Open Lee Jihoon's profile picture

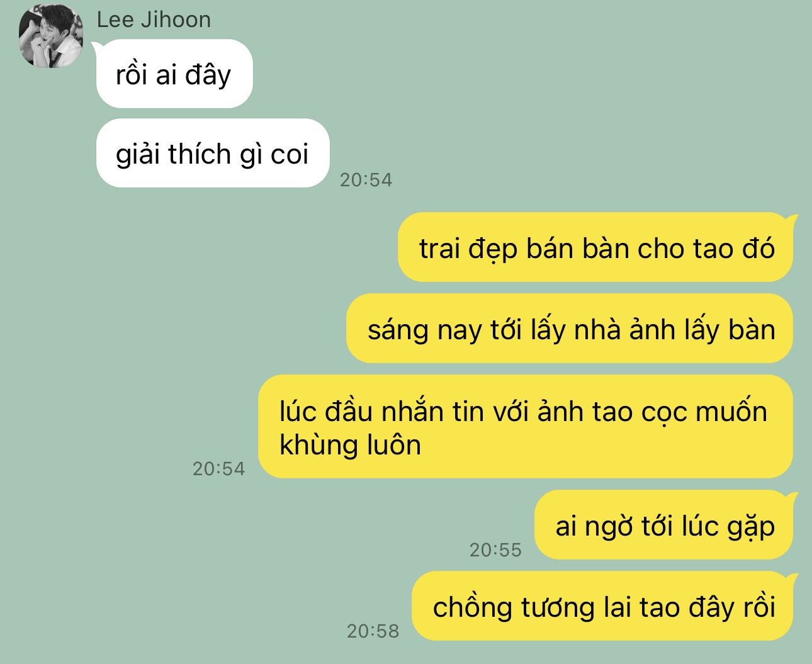[x=51, y=36]
